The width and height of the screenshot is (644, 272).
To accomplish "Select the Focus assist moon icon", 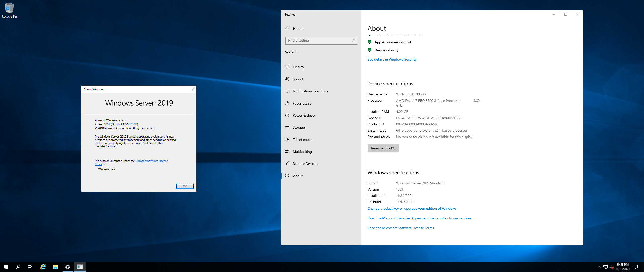I will tap(287, 103).
